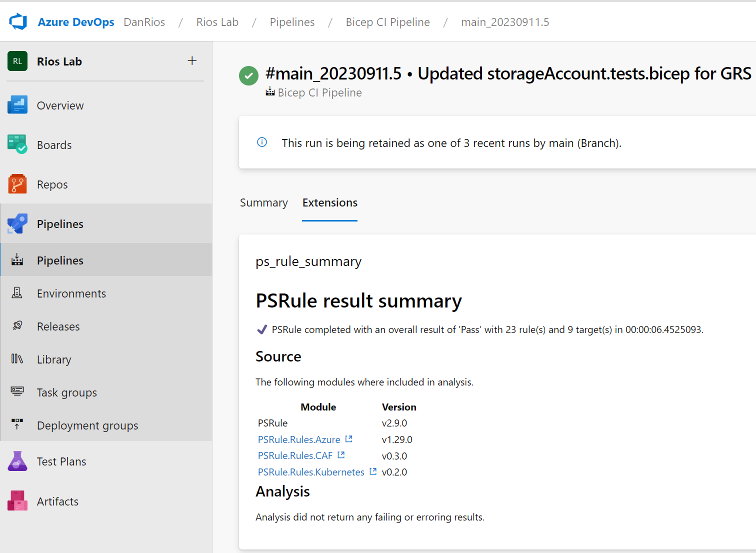Open Test Plans flask icon
Viewport: 756px width, 553px height.
(17, 461)
